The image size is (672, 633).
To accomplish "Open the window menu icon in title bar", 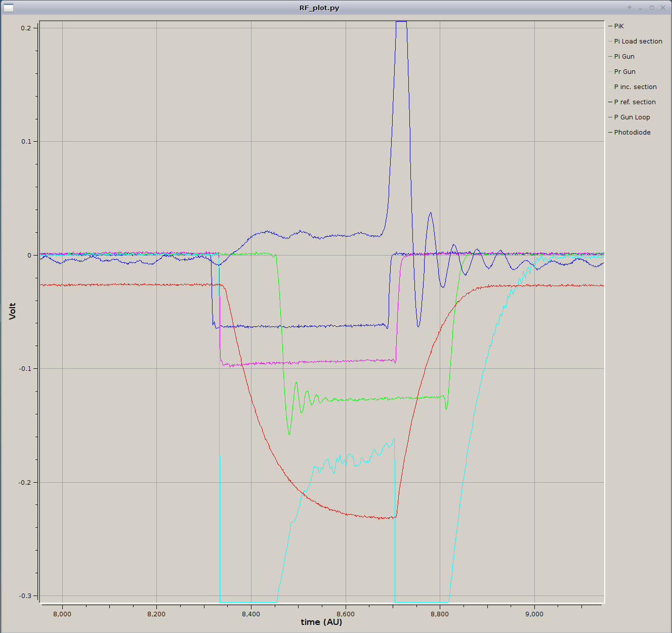I will (x=9, y=8).
